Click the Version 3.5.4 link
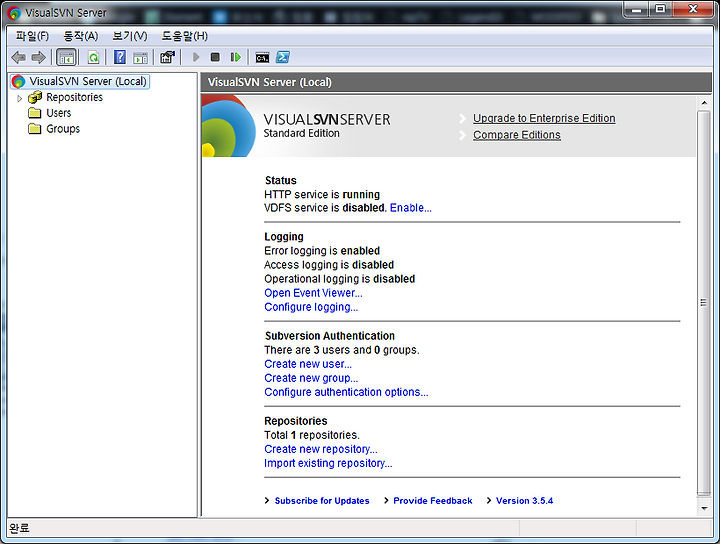Viewport: 720px width, 544px height. 524,501
